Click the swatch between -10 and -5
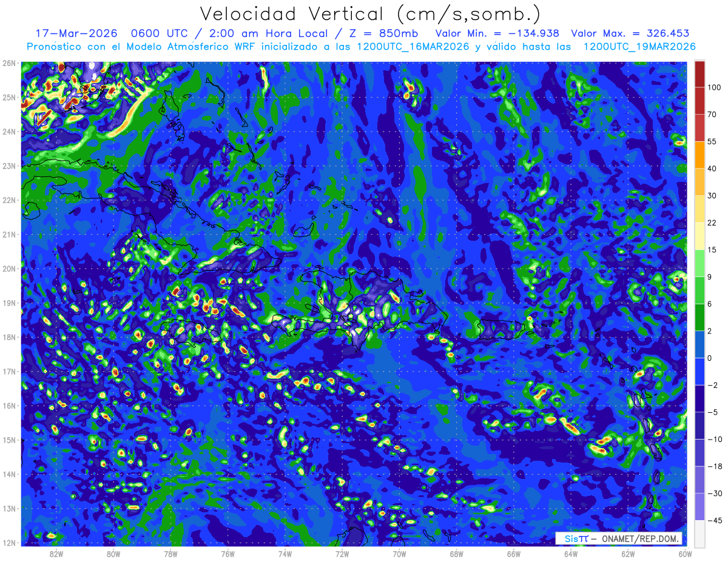The image size is (728, 562). (699, 426)
